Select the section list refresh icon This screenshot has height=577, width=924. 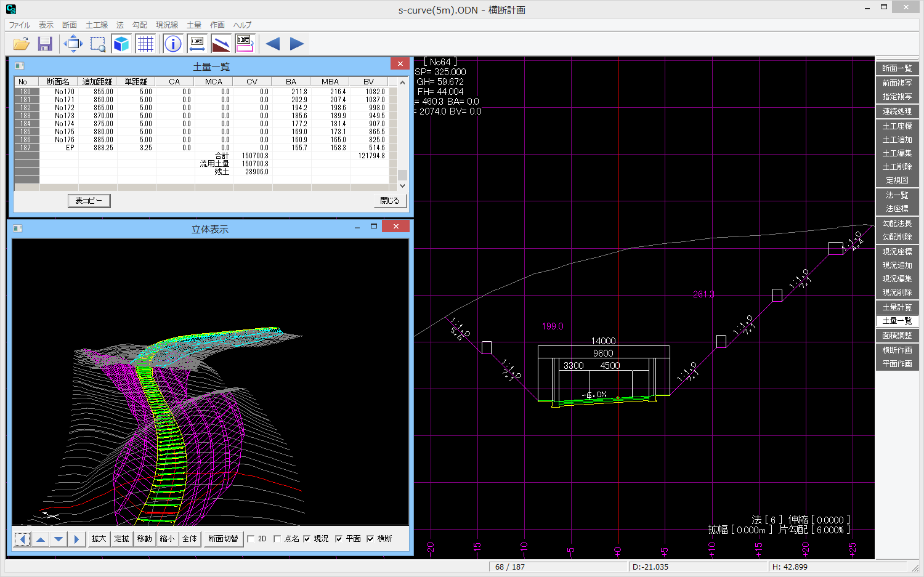click(245, 44)
